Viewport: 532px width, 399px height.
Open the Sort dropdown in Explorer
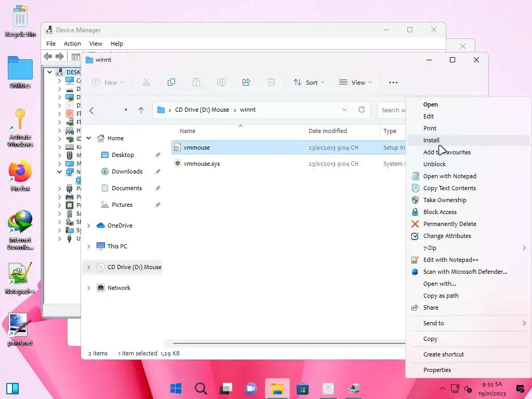coord(309,83)
